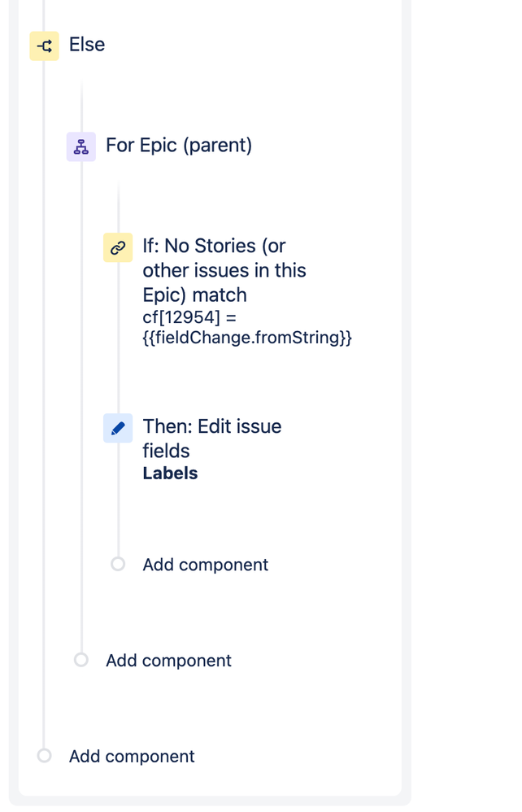Open the Else branch component

(x=85, y=45)
